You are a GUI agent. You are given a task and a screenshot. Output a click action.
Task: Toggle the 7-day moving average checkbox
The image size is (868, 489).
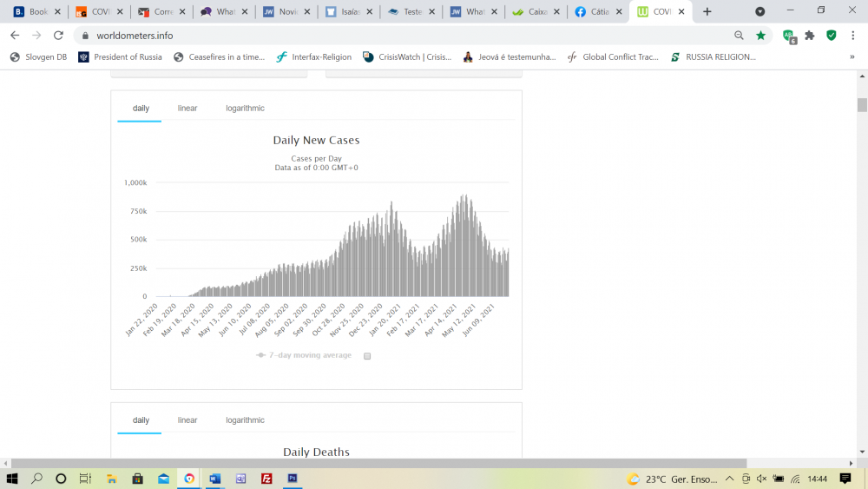coord(367,356)
